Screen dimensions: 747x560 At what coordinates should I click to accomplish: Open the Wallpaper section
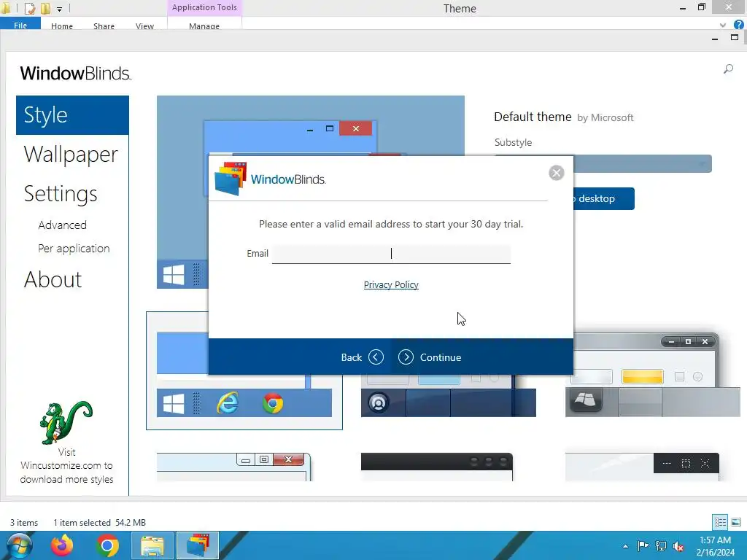(71, 155)
